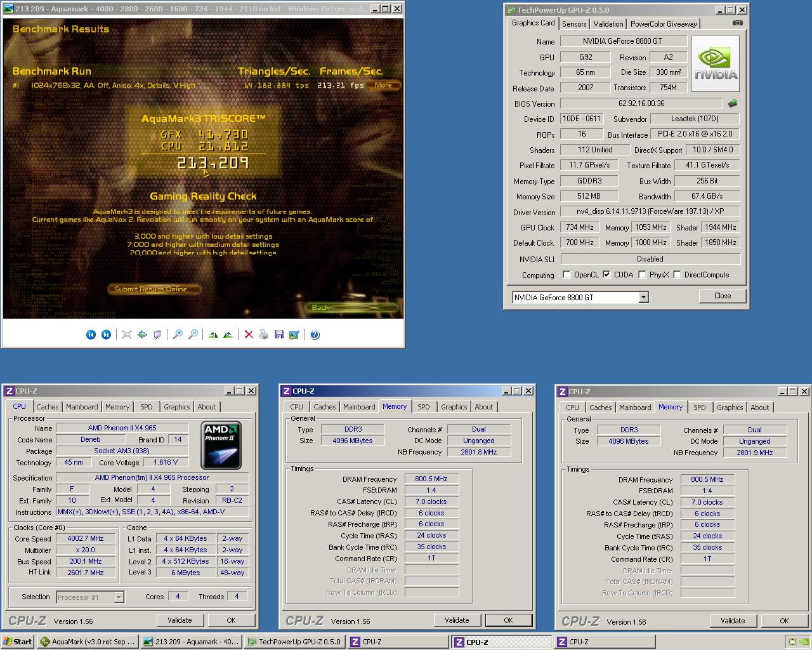Open PowerColor Giveaway tab in GPU-Z

[x=664, y=24]
